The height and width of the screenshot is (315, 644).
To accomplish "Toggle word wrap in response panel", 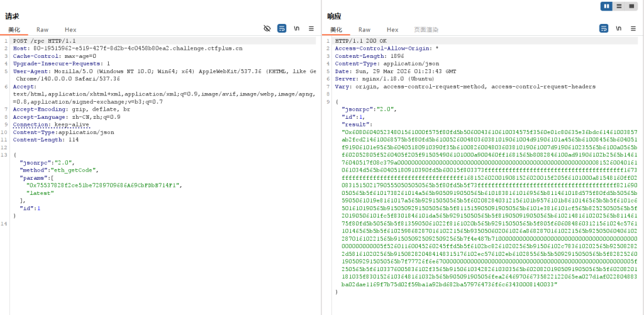I will (604, 29).
